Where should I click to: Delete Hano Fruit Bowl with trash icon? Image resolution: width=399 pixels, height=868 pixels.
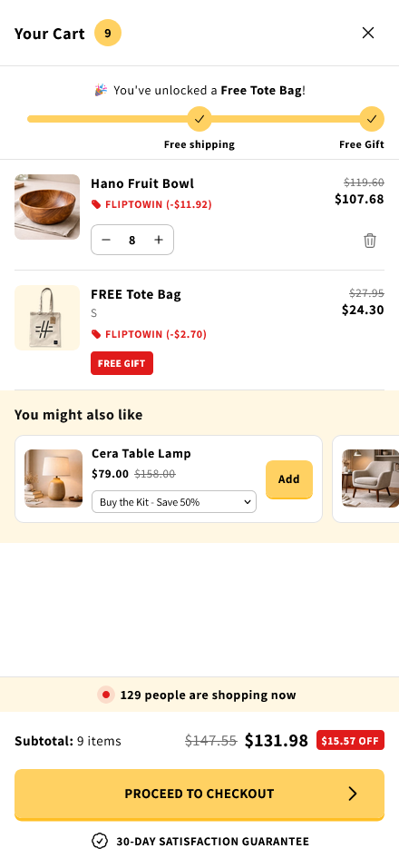tap(370, 241)
